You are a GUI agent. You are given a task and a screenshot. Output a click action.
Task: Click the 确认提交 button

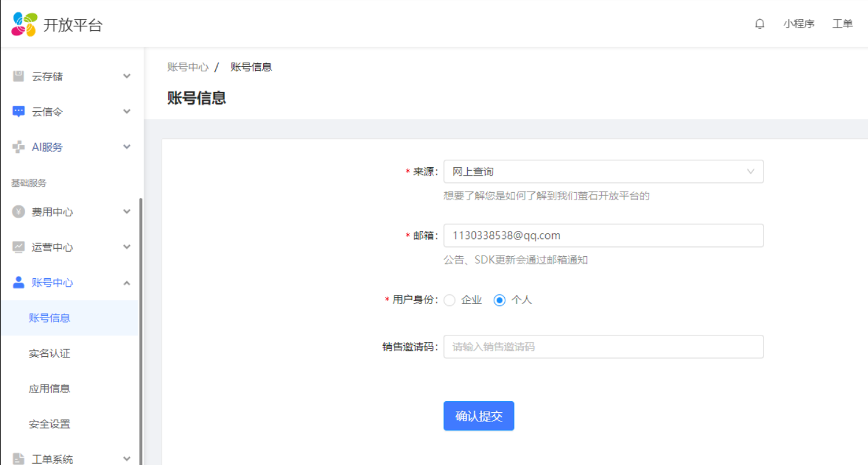[479, 416]
